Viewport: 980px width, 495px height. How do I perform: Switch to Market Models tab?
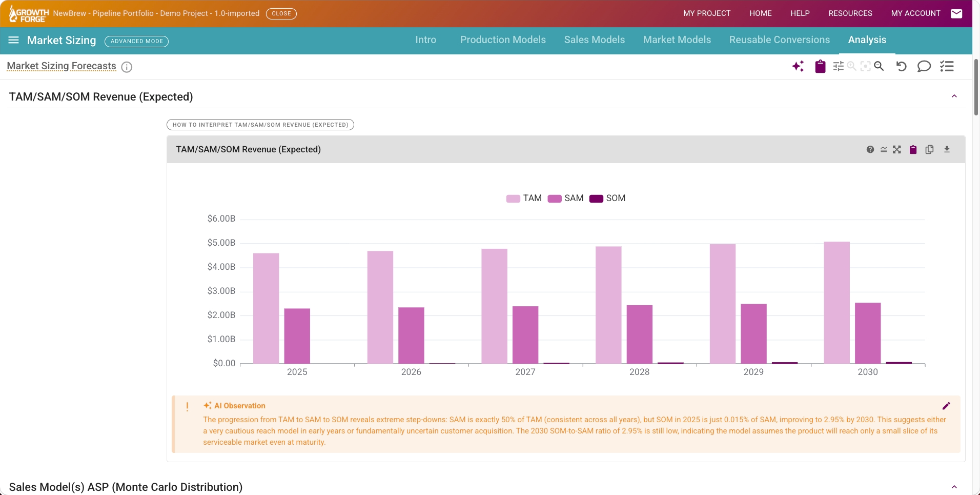677,40
